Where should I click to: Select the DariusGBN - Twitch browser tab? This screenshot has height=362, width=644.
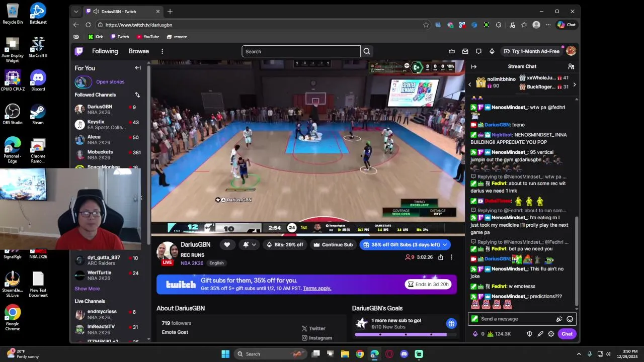(123, 12)
